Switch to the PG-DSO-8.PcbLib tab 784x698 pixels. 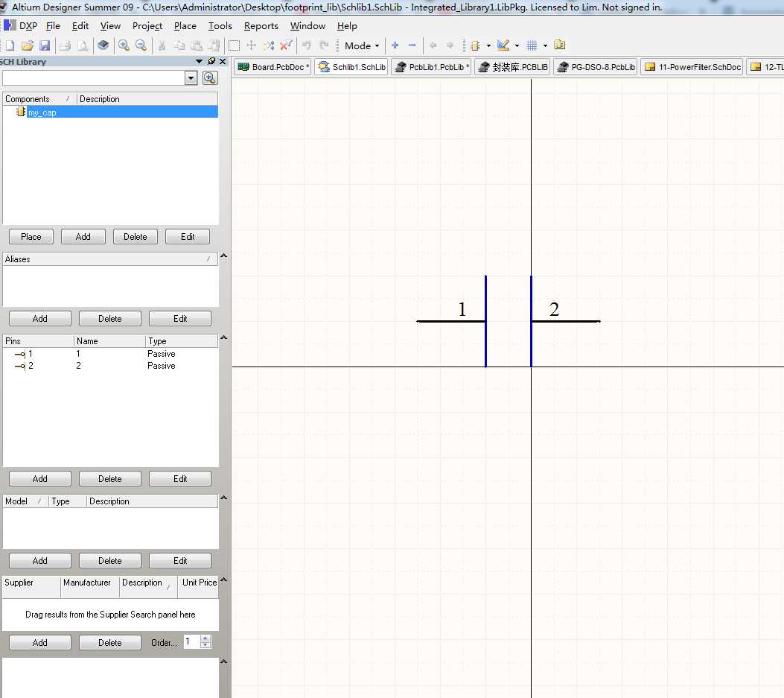(x=596, y=67)
